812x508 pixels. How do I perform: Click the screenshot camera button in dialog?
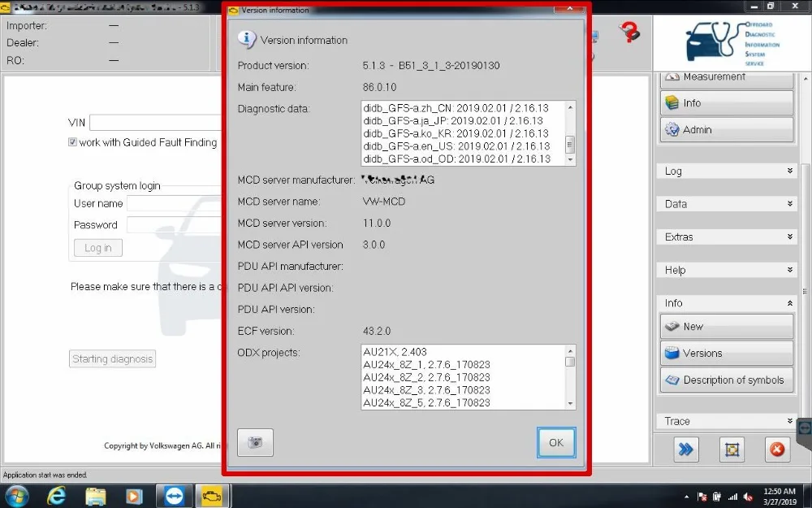255,442
